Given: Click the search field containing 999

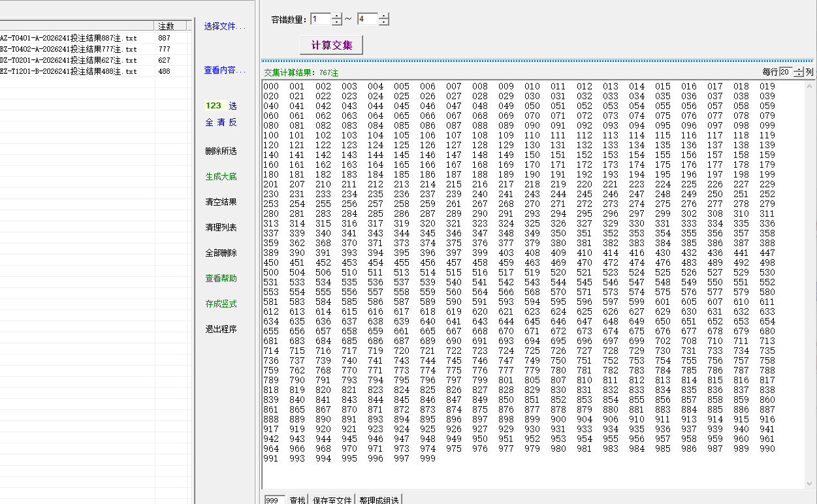Looking at the screenshot, I should pos(274,499).
